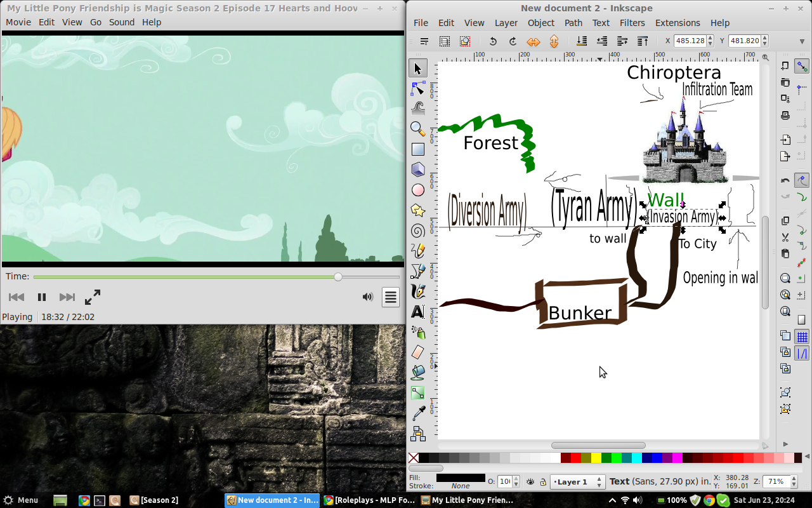Flip selection horizontally

click(x=534, y=41)
